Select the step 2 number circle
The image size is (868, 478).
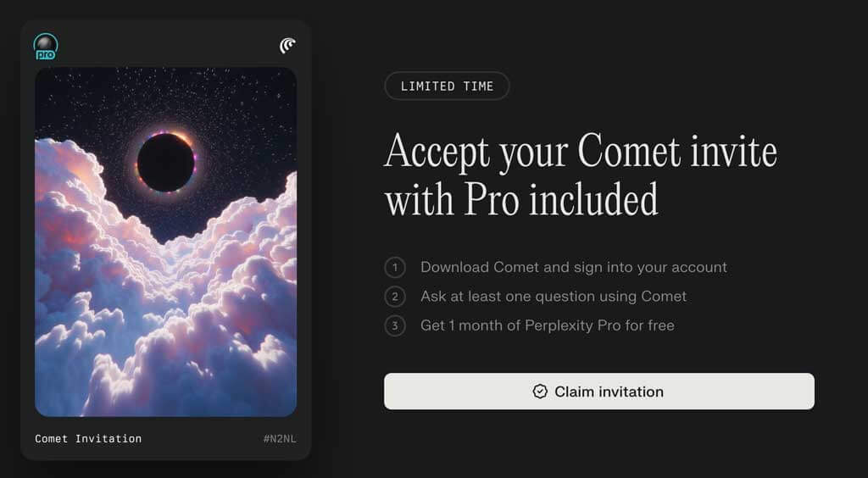[x=394, y=297]
